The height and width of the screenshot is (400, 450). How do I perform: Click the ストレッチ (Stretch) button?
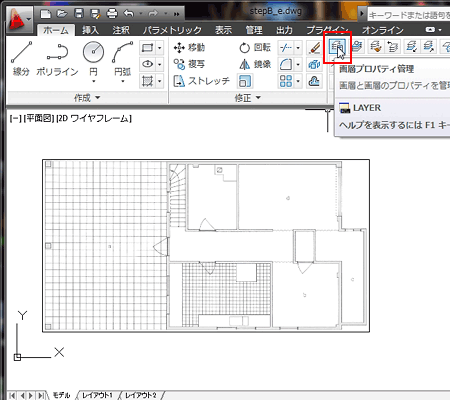pos(202,81)
